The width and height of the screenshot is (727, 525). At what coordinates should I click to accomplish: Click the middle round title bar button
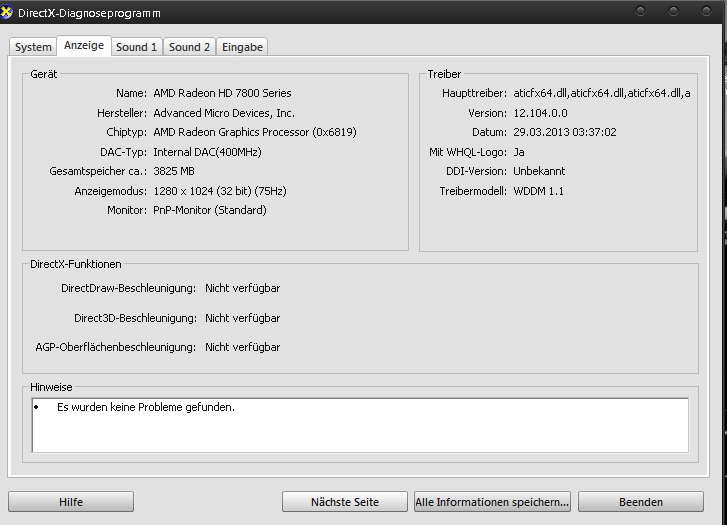click(673, 11)
